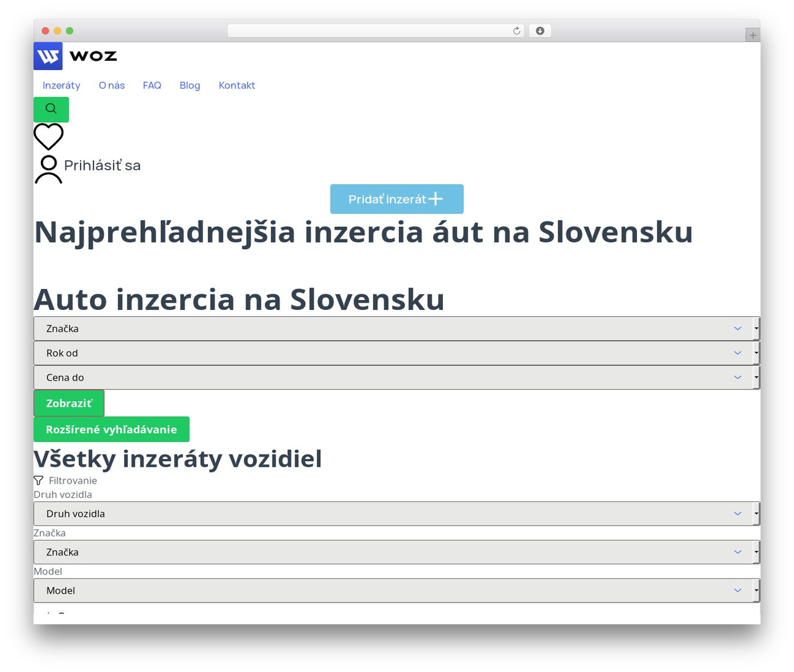
Task: Open a new browser tab with plus
Action: coord(752,35)
